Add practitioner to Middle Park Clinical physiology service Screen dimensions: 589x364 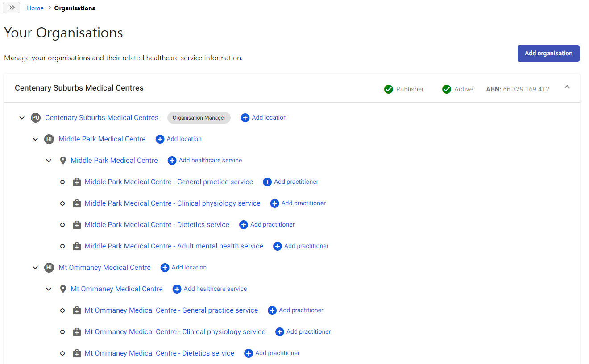coord(298,203)
